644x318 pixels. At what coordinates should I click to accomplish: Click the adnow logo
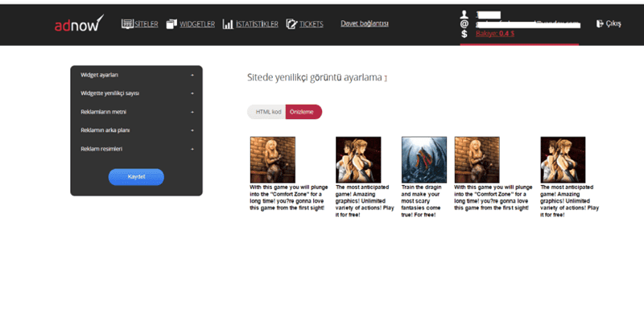pyautogui.click(x=79, y=23)
